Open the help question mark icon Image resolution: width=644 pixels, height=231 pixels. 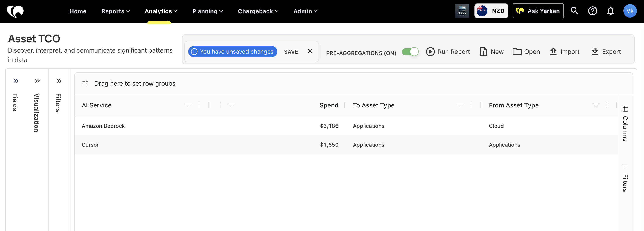[x=592, y=11]
